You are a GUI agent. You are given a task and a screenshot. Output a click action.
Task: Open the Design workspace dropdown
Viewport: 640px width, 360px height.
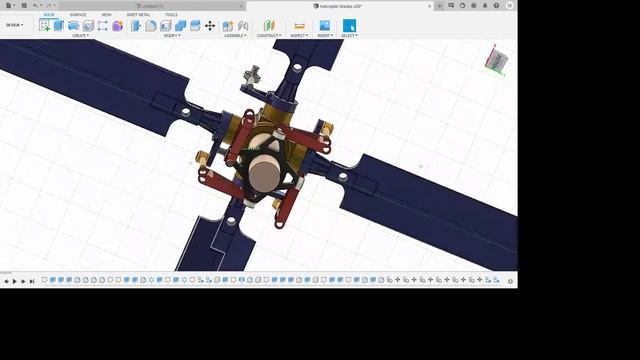coord(14,25)
